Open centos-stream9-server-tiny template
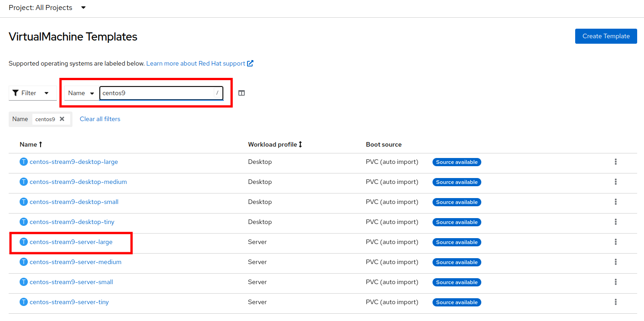644x321 pixels. pos(69,302)
